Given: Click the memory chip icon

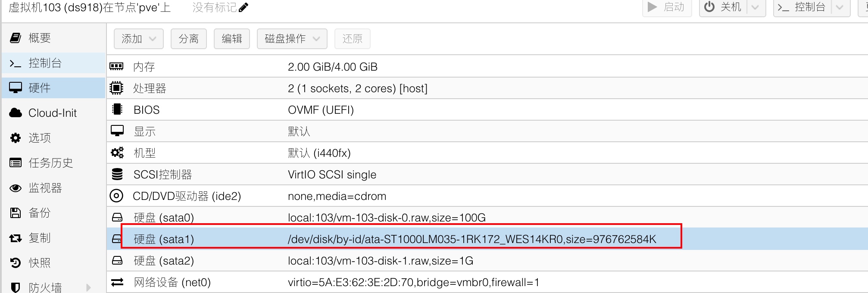Looking at the screenshot, I should [116, 66].
